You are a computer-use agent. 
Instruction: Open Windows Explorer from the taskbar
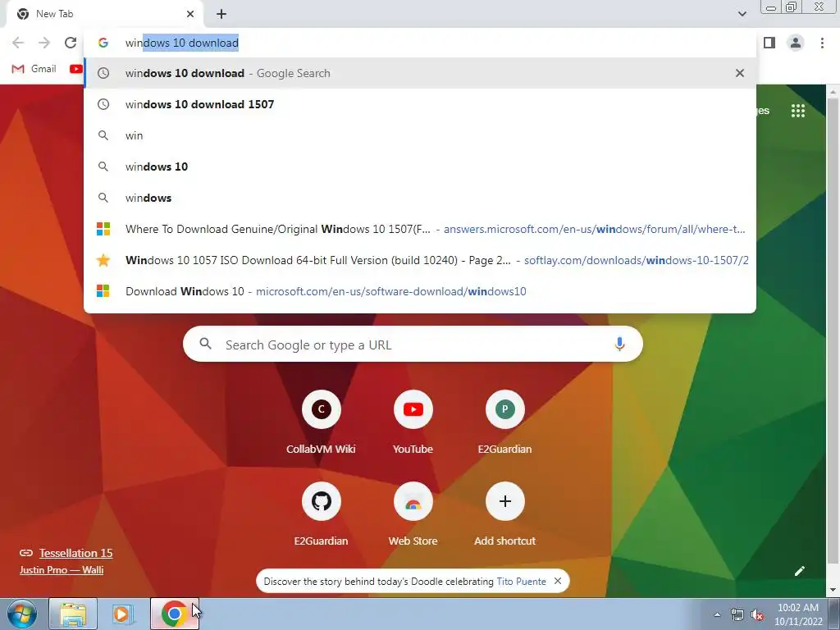pyautogui.click(x=73, y=614)
